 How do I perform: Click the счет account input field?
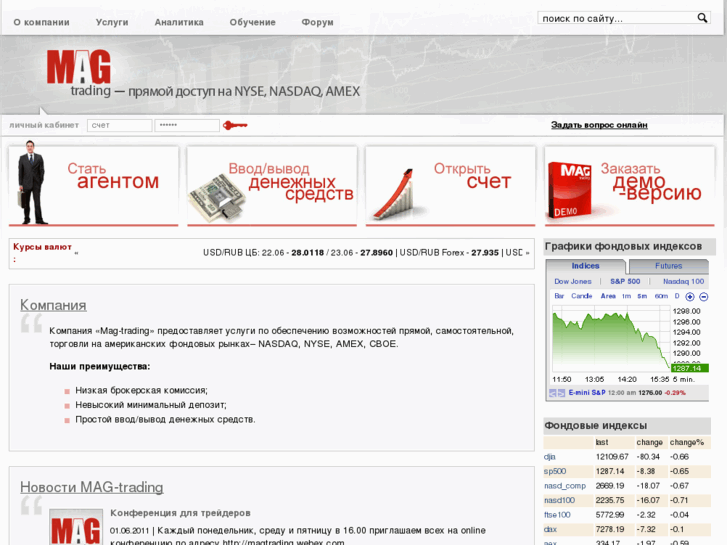pos(120,125)
